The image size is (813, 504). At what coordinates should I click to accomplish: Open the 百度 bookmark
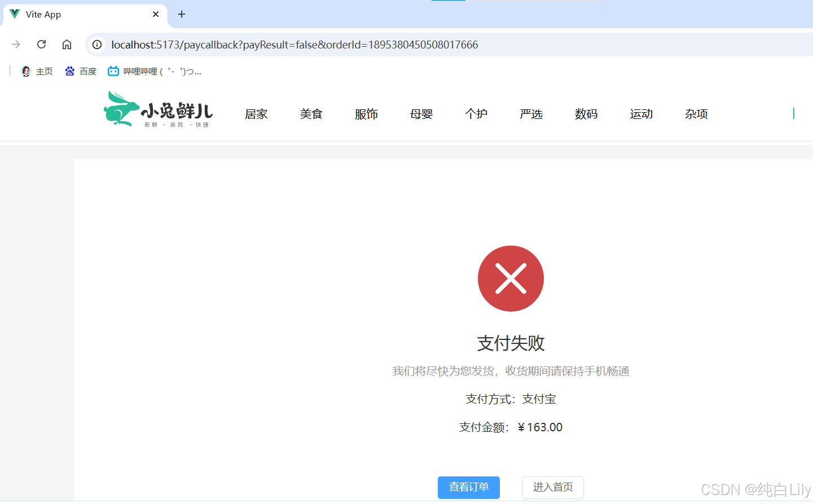click(81, 71)
